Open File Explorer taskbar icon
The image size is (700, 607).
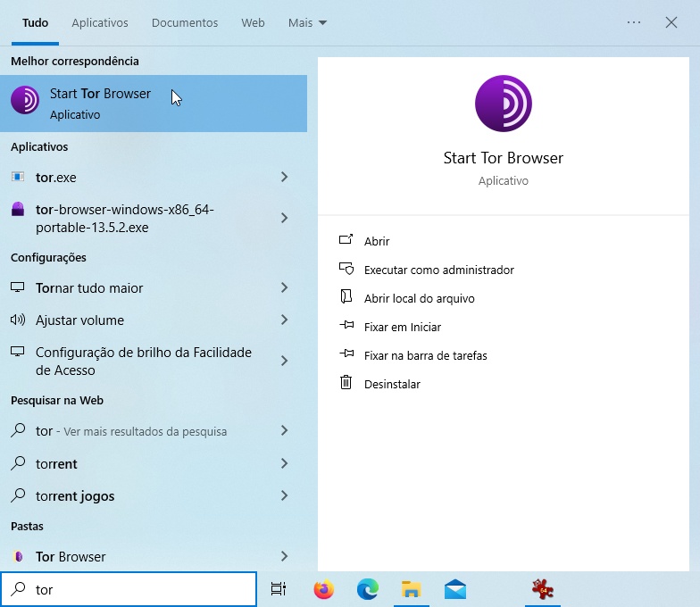[411, 589]
